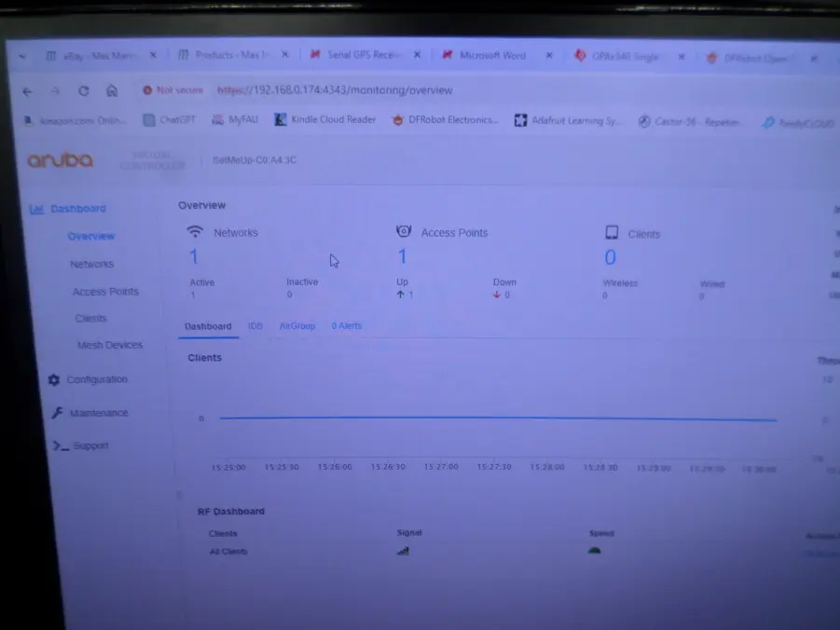Click the browser reload button
Screen dimensions: 840x630
coord(84,91)
